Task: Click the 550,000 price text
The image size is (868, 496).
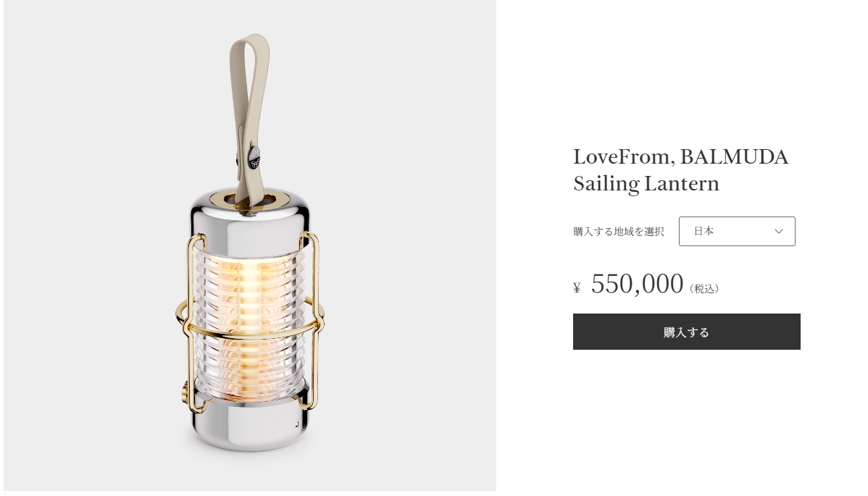Action: pos(637,284)
